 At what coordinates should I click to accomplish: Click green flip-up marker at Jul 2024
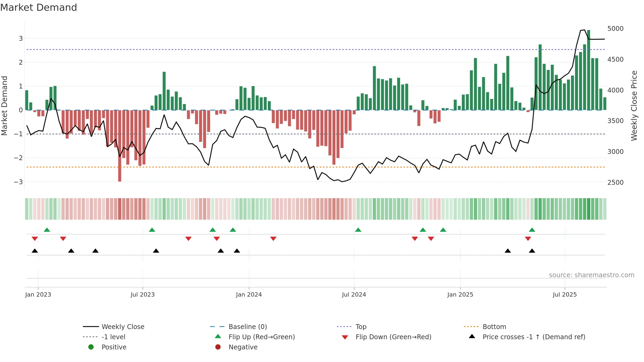(x=358, y=230)
